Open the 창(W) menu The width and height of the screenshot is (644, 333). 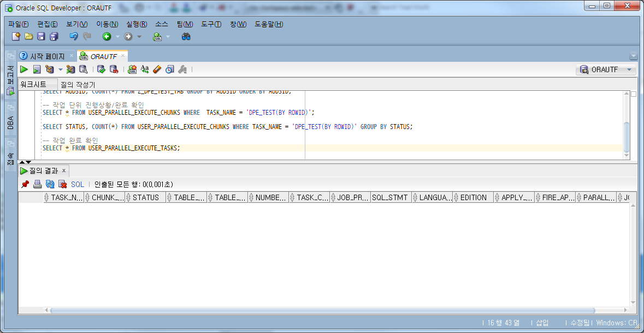238,24
